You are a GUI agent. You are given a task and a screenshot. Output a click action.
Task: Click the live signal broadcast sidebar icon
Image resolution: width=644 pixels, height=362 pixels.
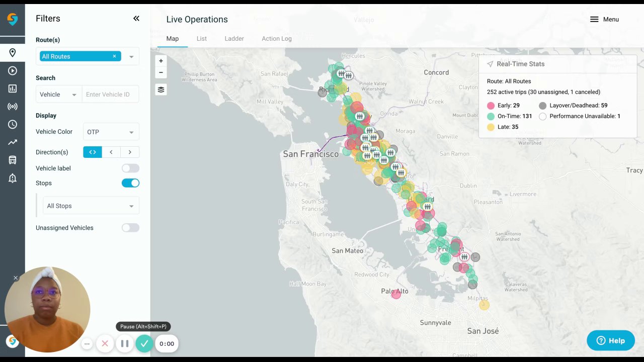coord(12,107)
